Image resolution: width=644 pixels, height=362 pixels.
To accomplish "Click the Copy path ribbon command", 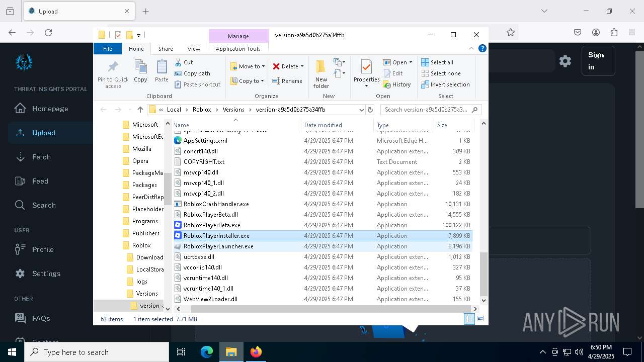I will click(x=192, y=73).
